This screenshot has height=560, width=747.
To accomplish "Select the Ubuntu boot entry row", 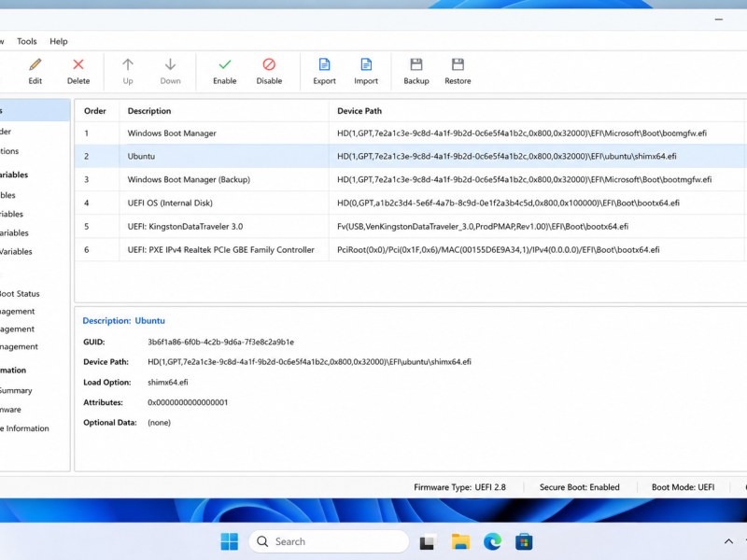I will click(411, 156).
